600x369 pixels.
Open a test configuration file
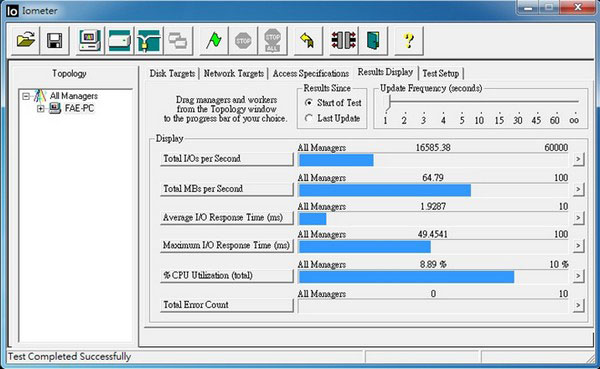(25, 40)
